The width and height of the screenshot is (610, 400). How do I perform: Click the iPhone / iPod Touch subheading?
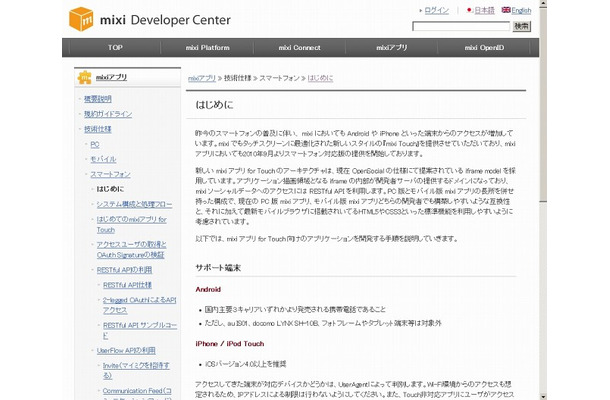point(230,344)
